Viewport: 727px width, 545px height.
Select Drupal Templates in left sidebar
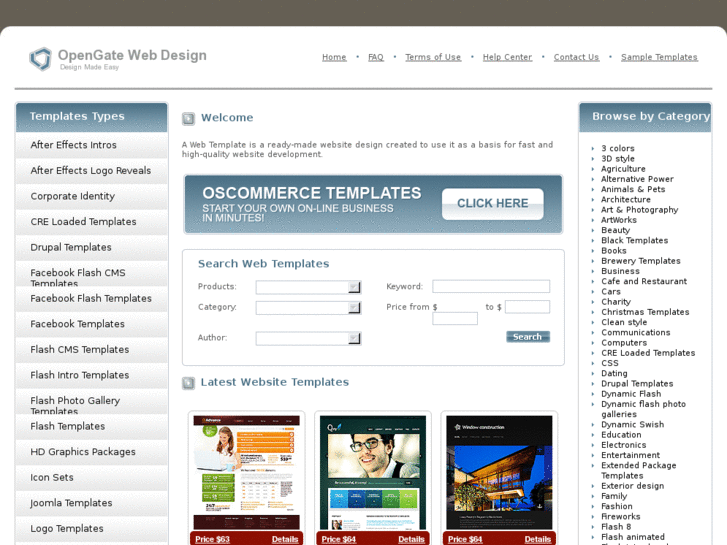91,247
